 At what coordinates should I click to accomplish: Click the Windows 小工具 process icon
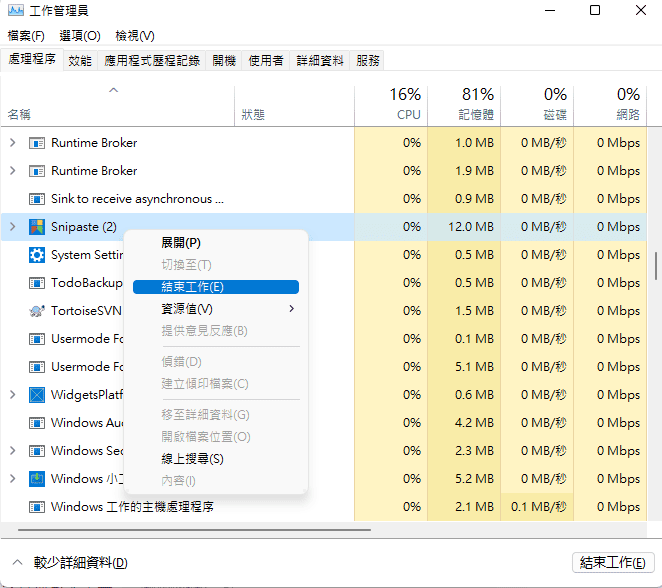click(37, 479)
